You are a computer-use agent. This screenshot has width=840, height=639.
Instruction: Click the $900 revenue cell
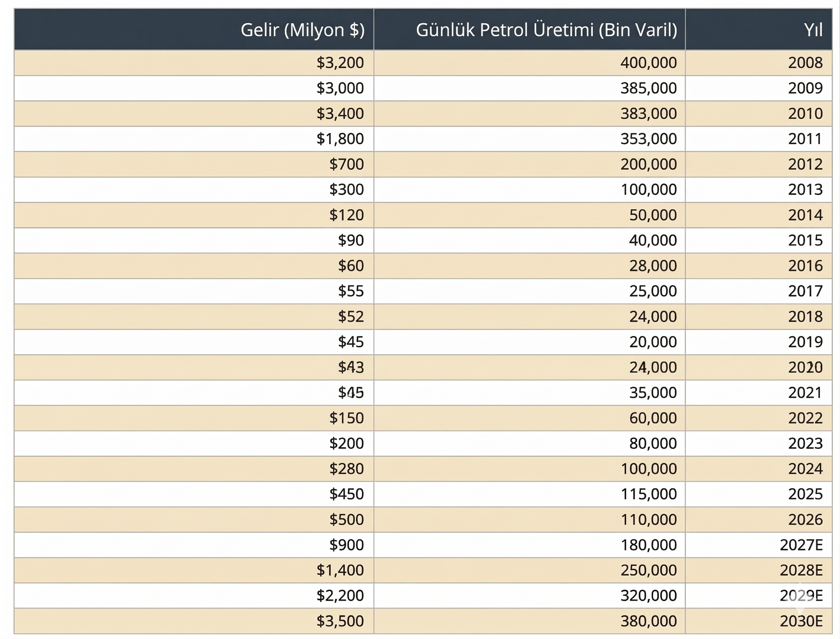347,545
